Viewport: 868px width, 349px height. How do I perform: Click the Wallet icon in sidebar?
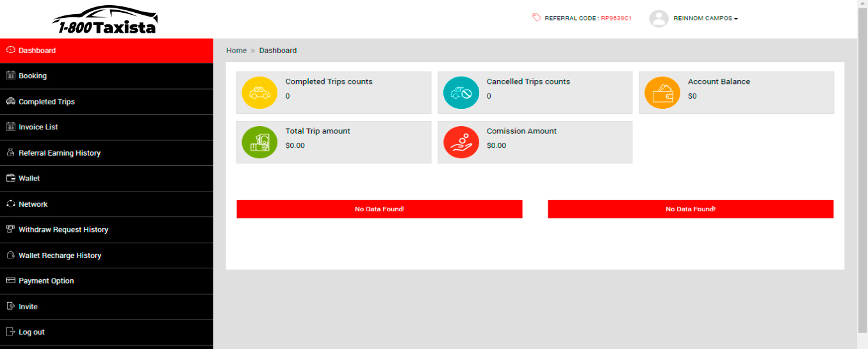click(10, 178)
